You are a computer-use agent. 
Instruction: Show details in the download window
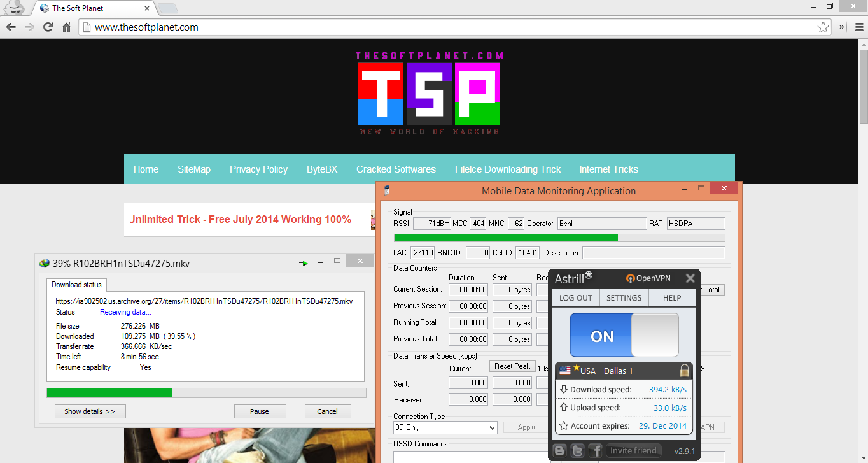tap(90, 411)
